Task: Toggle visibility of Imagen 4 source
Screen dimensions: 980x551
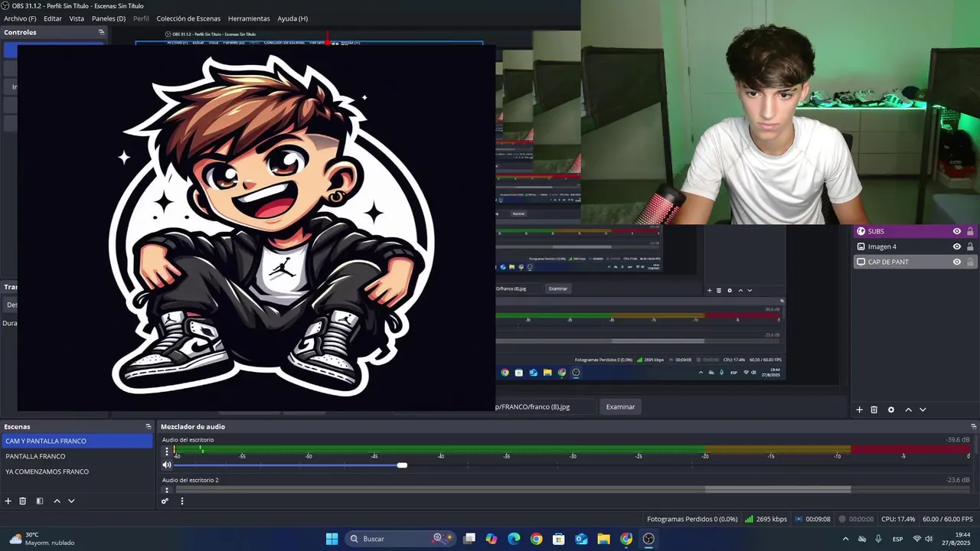Action: click(x=956, y=246)
